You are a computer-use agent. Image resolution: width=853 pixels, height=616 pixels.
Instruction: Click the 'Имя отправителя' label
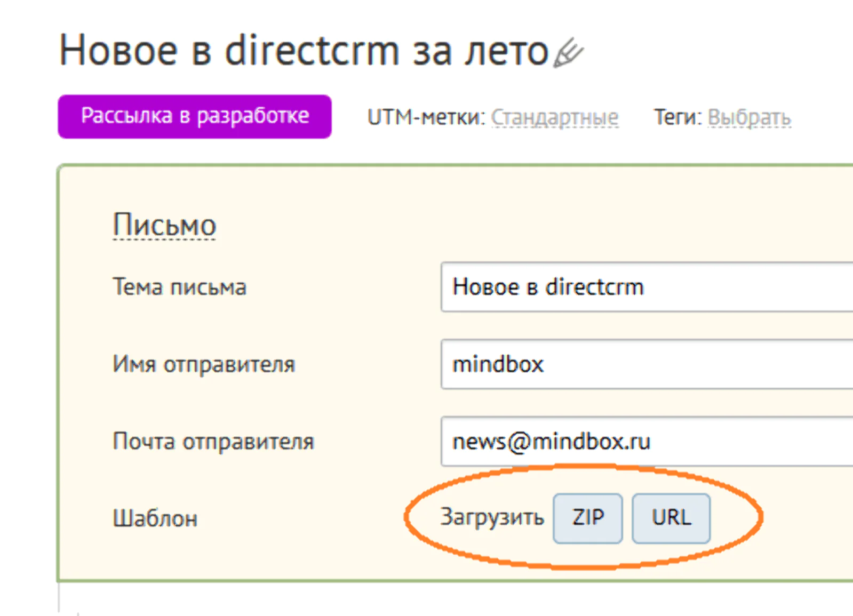click(x=204, y=365)
